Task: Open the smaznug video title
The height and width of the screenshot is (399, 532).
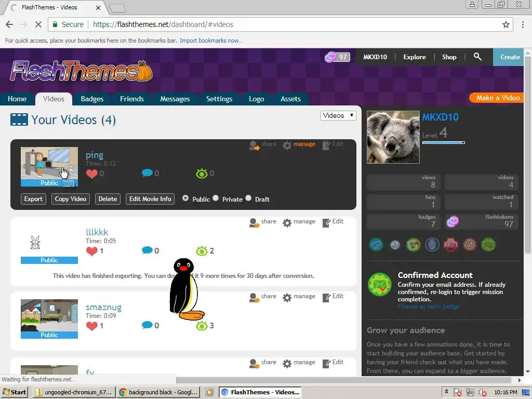Action: (x=103, y=307)
